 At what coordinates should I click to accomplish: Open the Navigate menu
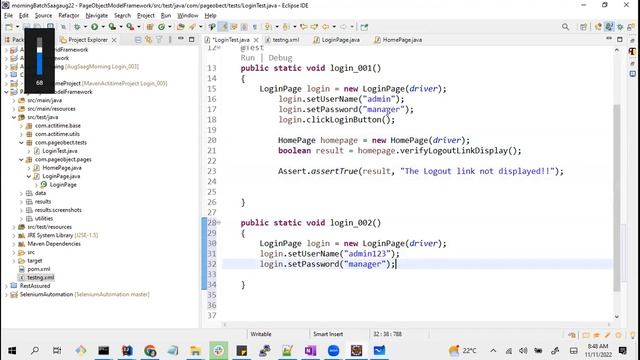point(97,16)
